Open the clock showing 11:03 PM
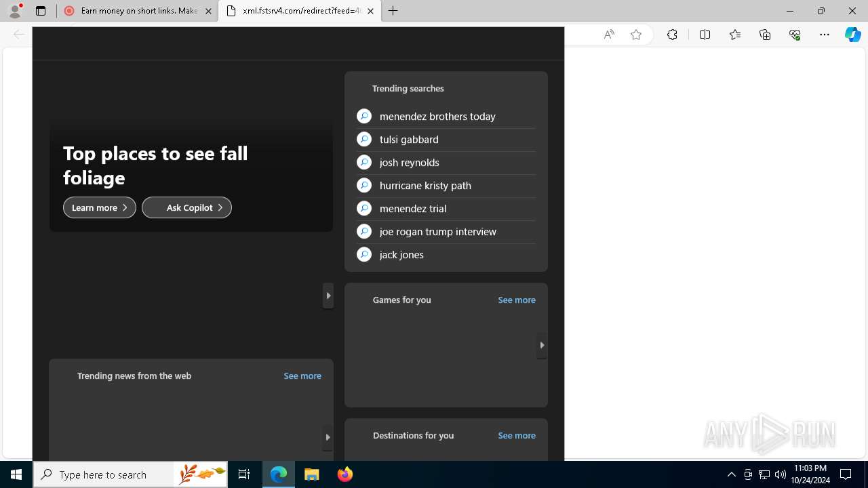 click(810, 474)
